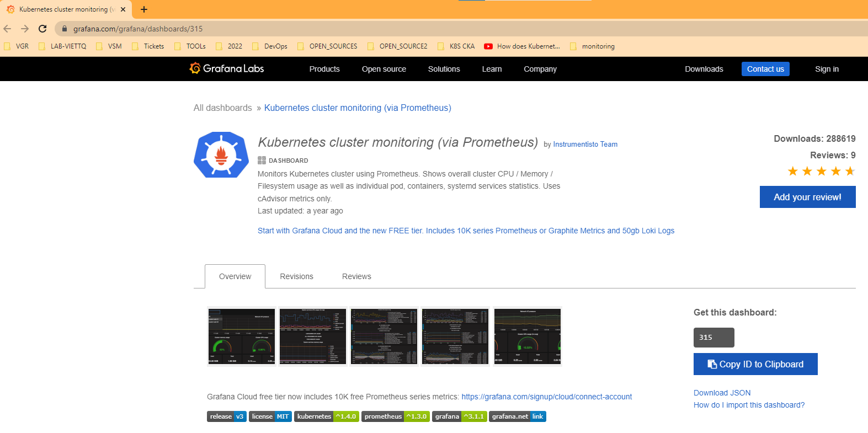868x433 pixels.
Task: Open the LAB-VIETTQ bookmark folder
Action: [x=62, y=46]
